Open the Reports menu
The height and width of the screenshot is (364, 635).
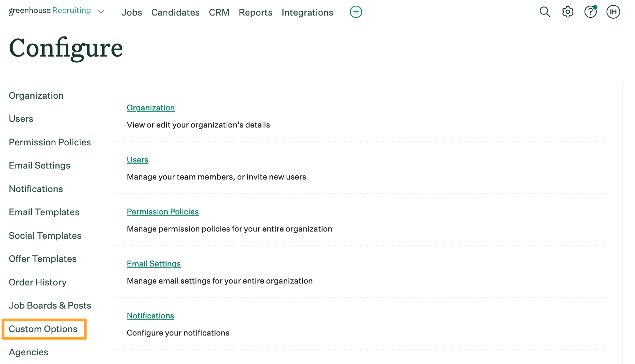[x=255, y=13]
